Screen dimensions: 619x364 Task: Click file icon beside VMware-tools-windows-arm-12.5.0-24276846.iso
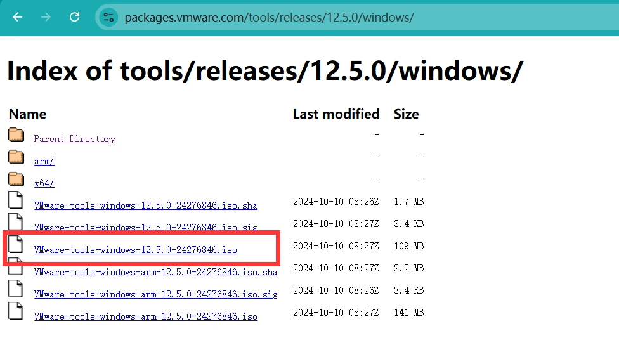pos(15,311)
